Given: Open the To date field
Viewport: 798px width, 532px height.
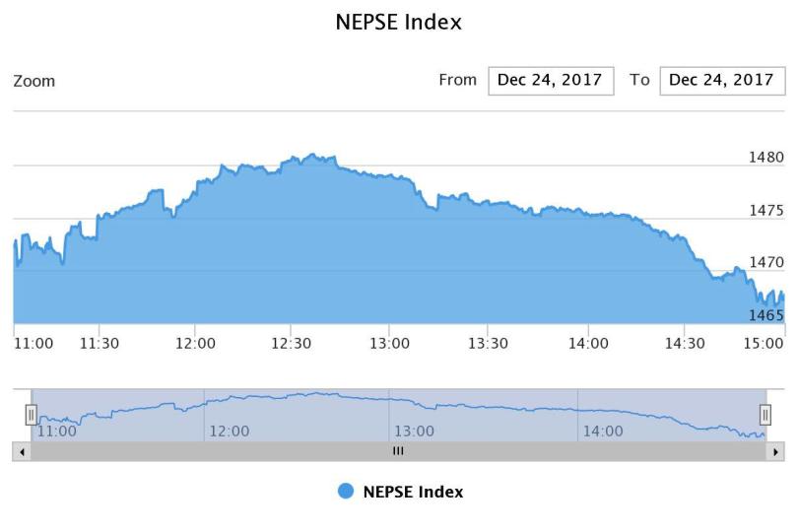Looking at the screenshot, I should click(722, 80).
